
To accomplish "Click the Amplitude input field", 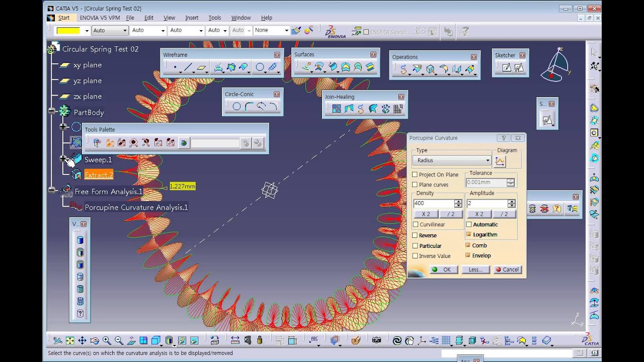I will coord(487,204).
